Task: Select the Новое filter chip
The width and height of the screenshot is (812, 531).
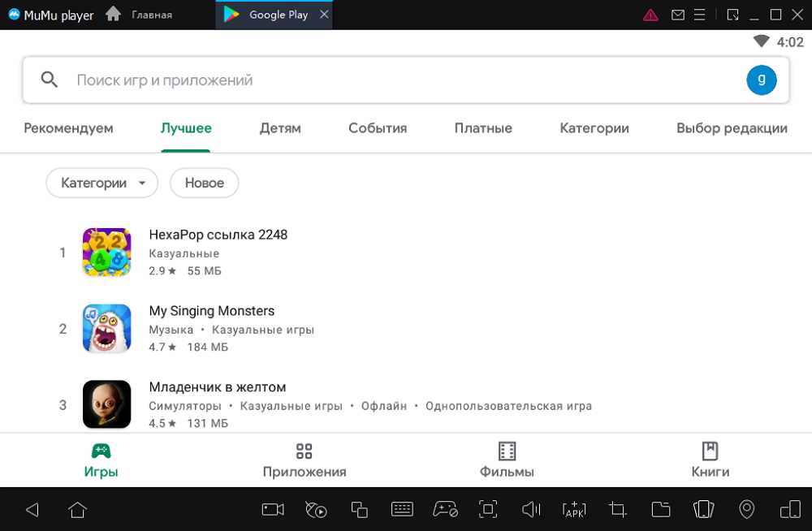Action: [x=205, y=183]
